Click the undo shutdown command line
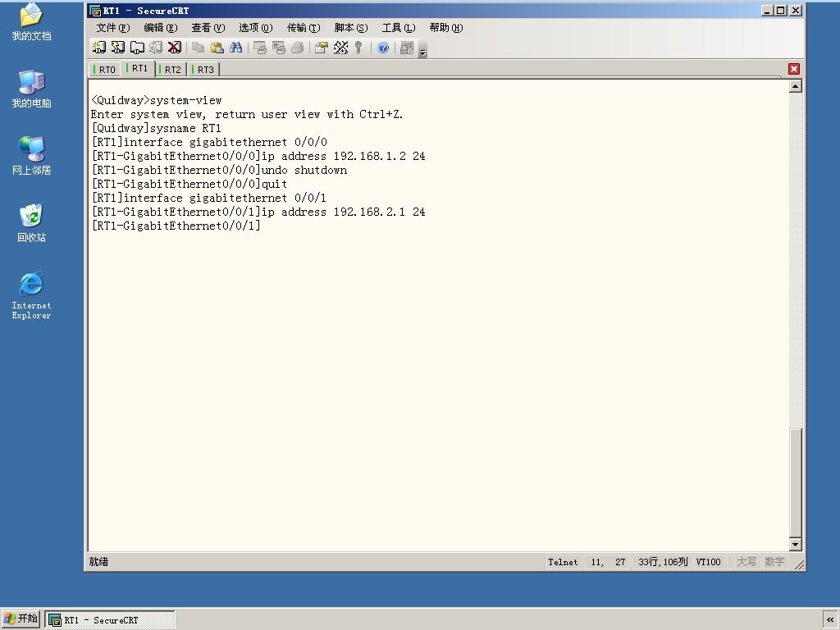Screen dimensions: 840x630 coord(219,170)
